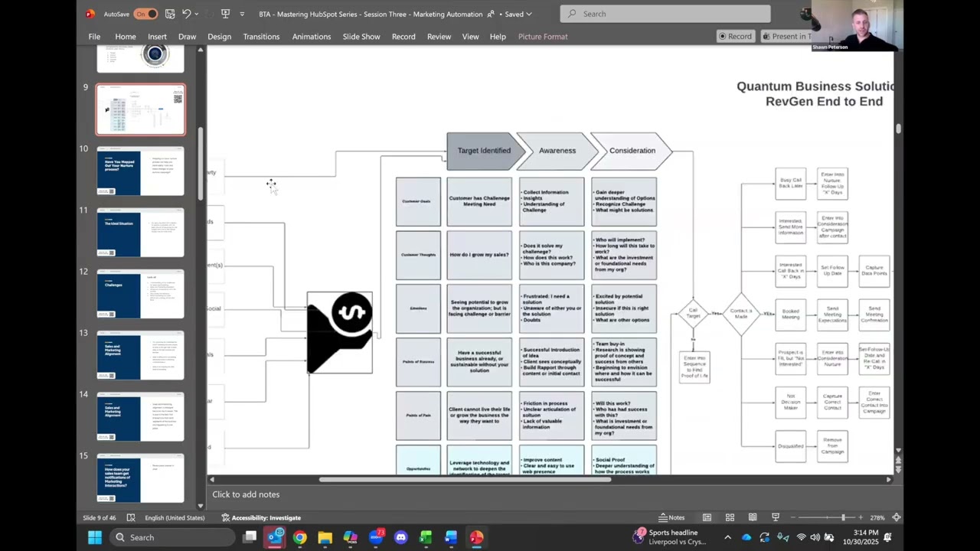Screen dimensions: 980x551
Task: Click the slide horizontal scrollbar thumb
Action: pyautogui.click(x=465, y=480)
